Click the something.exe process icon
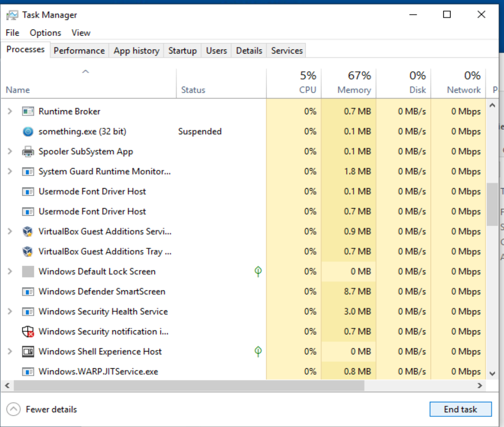This screenshot has height=427, width=504. tap(28, 131)
